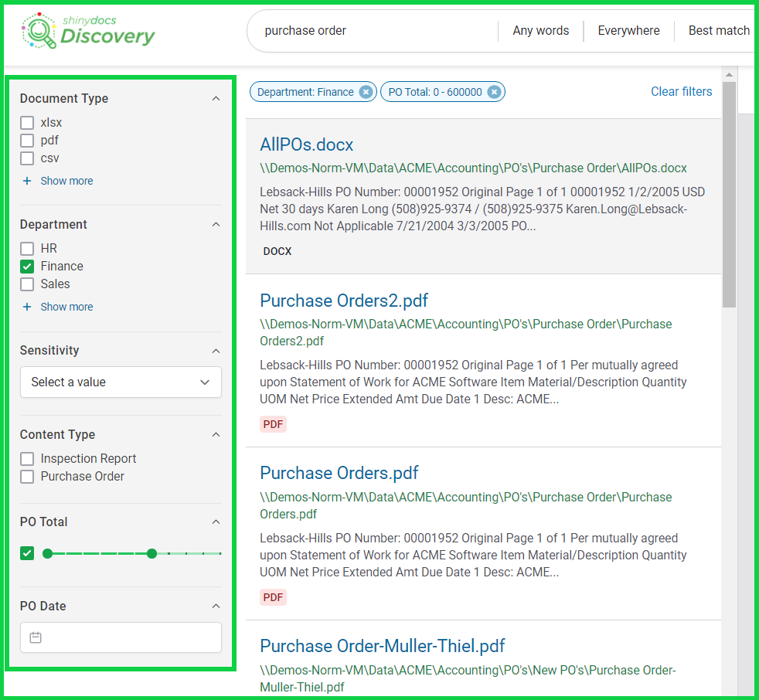The height and width of the screenshot is (700, 759).
Task: Remove the Department: Finance filter chip
Action: (366, 92)
